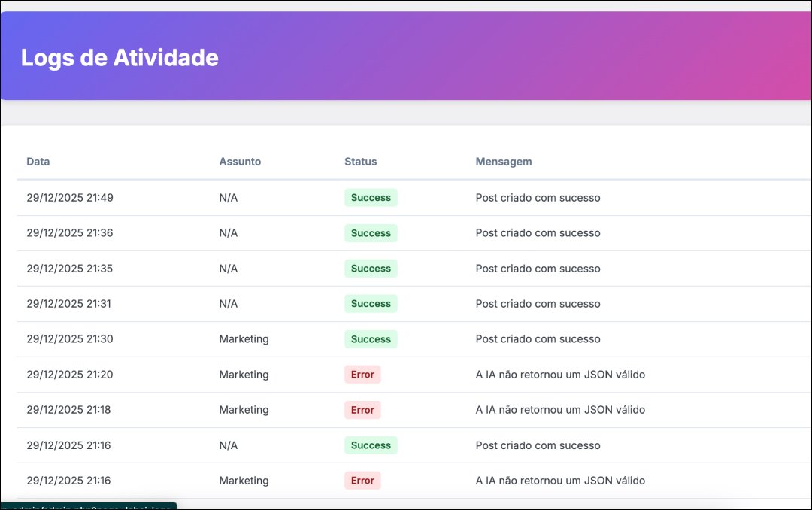Click the Marketing subject on the 21:30 row

[x=244, y=339]
